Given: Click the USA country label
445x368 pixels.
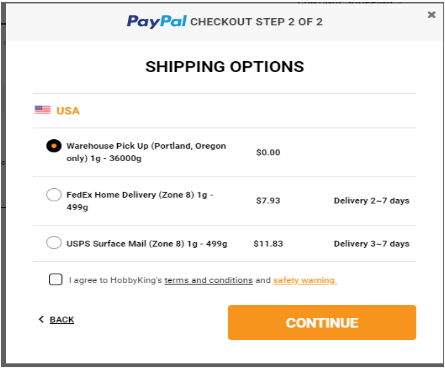Looking at the screenshot, I should click(68, 111).
